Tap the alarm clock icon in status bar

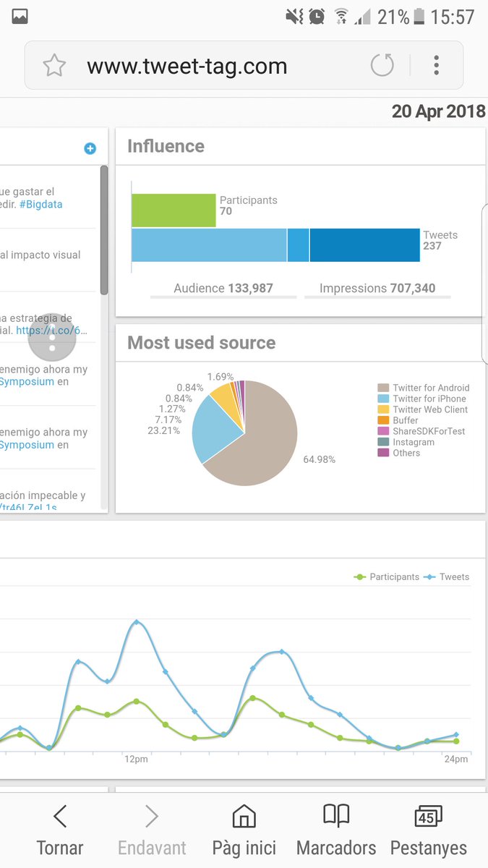point(316,16)
